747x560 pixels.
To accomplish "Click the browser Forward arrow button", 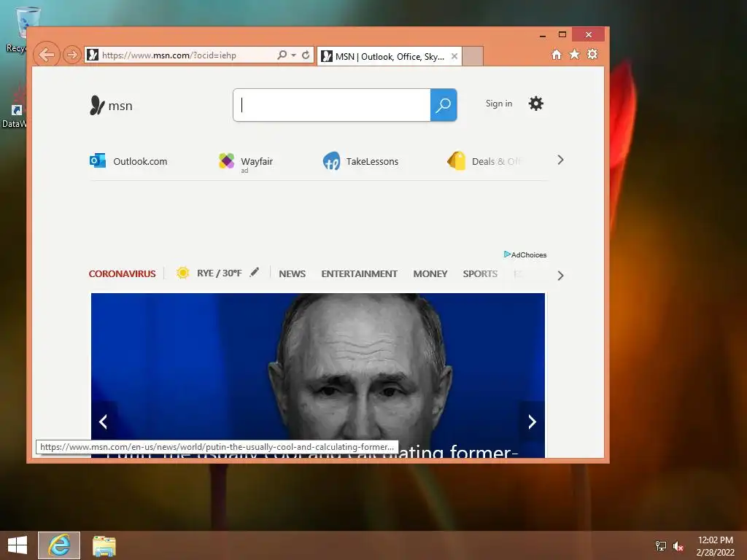I will point(72,55).
